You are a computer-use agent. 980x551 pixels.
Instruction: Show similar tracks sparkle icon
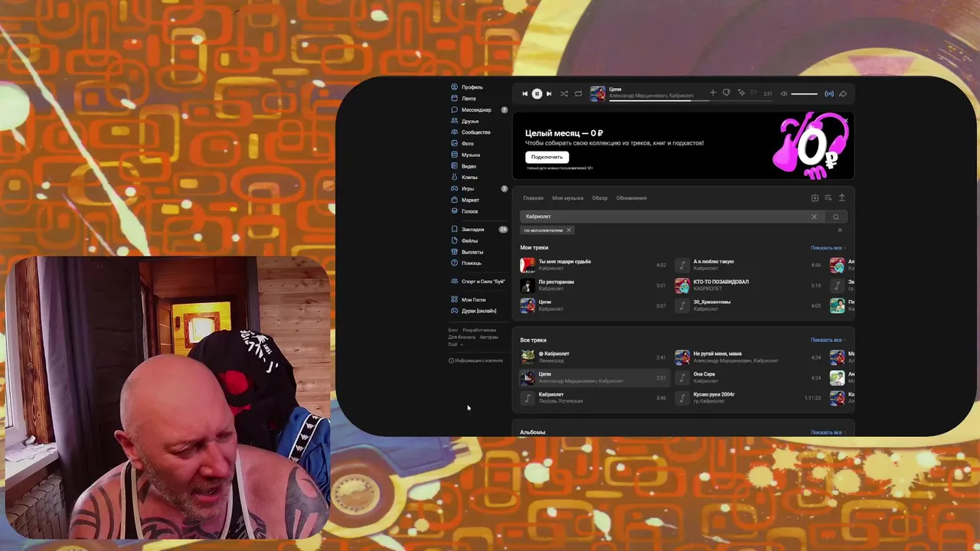coord(740,93)
